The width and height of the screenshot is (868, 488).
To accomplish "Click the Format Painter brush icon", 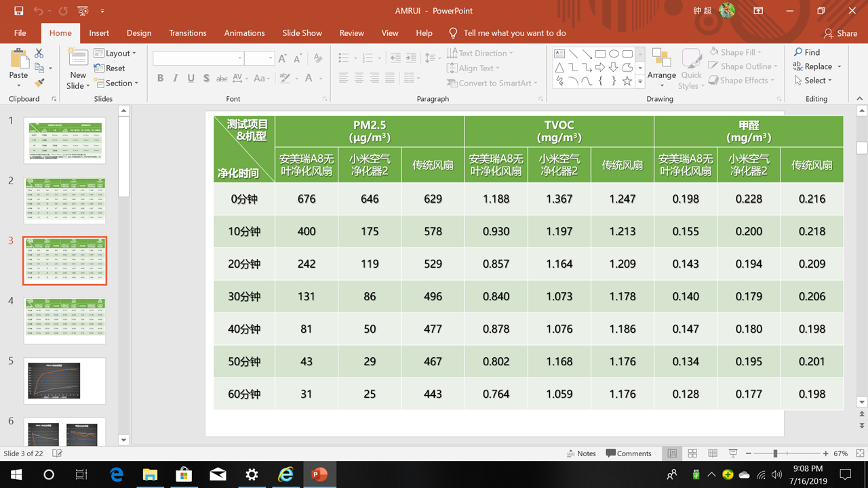I will [x=39, y=83].
